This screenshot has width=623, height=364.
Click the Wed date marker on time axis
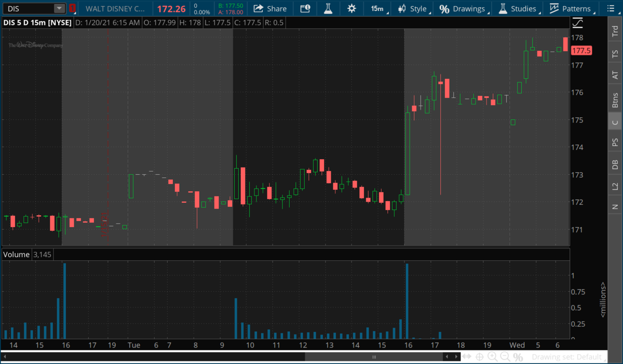517,345
